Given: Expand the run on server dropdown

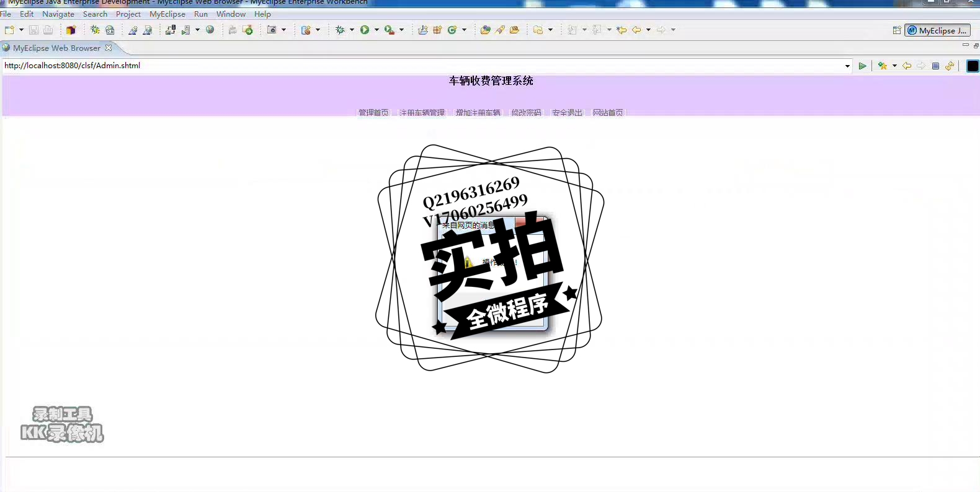Looking at the screenshot, I should [197, 30].
